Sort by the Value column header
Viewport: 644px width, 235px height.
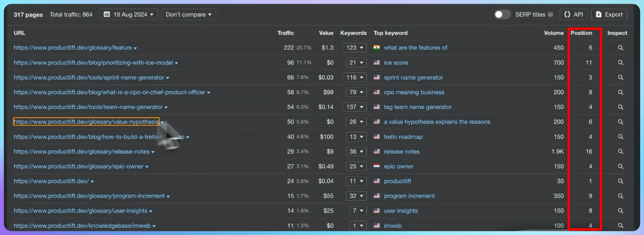(326, 33)
